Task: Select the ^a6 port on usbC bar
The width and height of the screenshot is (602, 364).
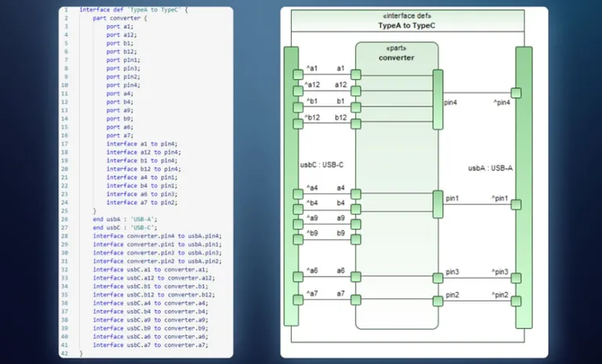Action: click(298, 276)
